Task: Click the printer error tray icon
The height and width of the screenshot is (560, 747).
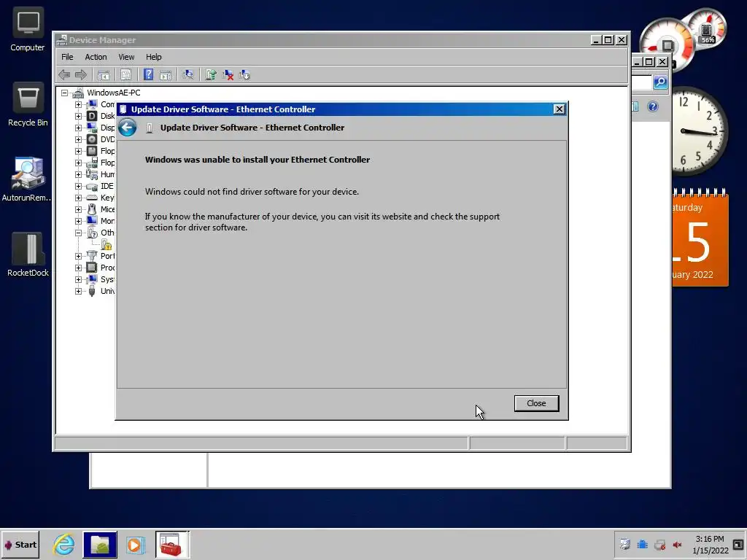Action: pos(659,545)
